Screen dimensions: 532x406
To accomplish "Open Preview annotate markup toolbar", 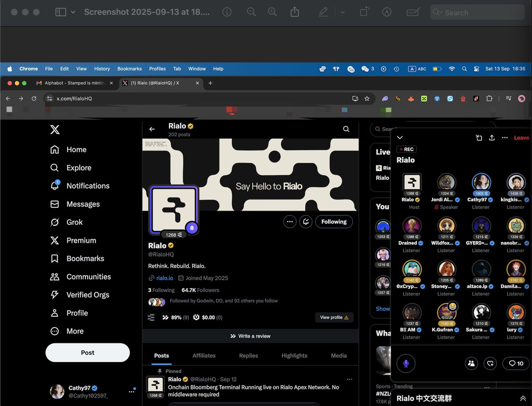I will 387,12.
